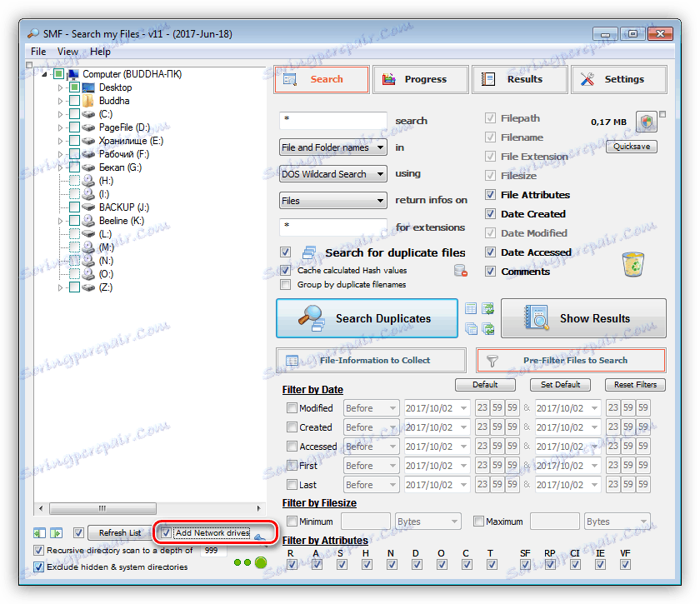Open the View menu

click(x=67, y=52)
